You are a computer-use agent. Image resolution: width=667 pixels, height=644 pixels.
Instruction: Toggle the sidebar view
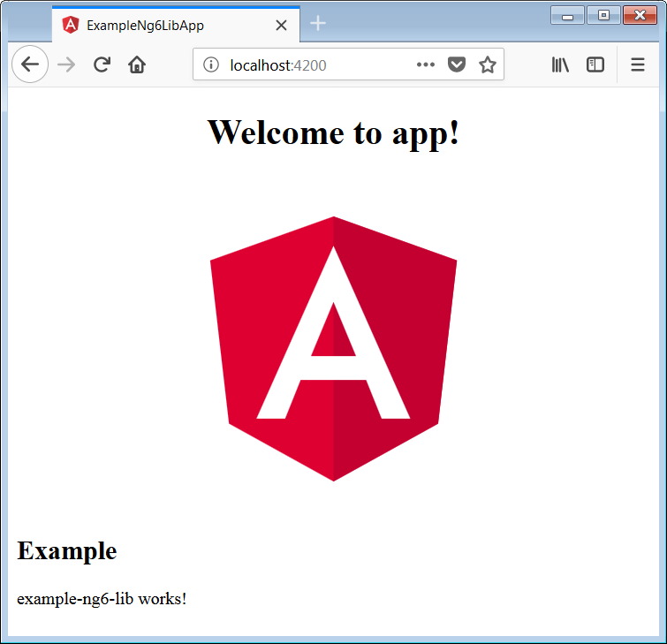pyautogui.click(x=595, y=64)
